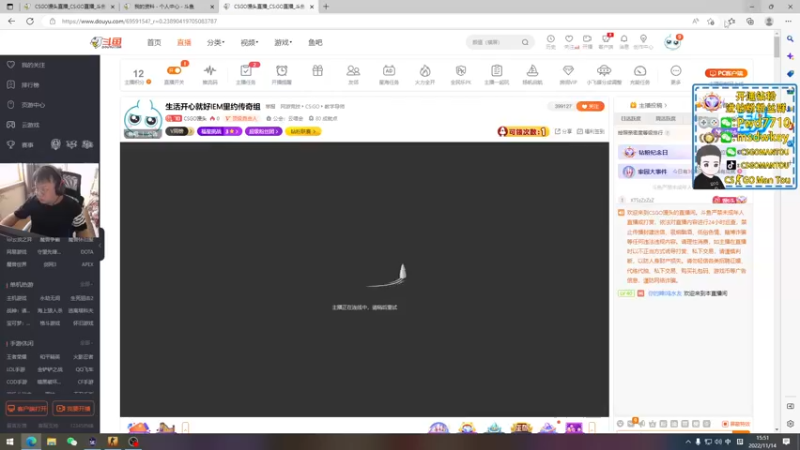
Task: Open the gift box icon in streamer toolbar
Action: pos(317,71)
